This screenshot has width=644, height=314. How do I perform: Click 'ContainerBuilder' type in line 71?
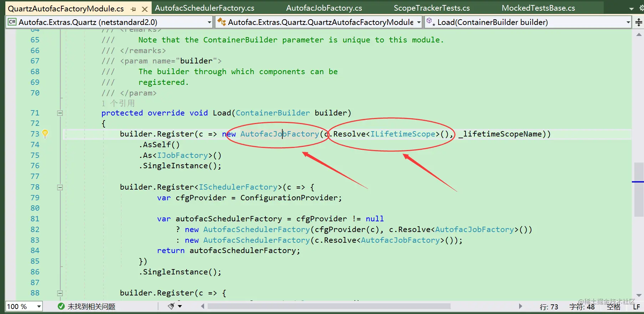pos(273,113)
